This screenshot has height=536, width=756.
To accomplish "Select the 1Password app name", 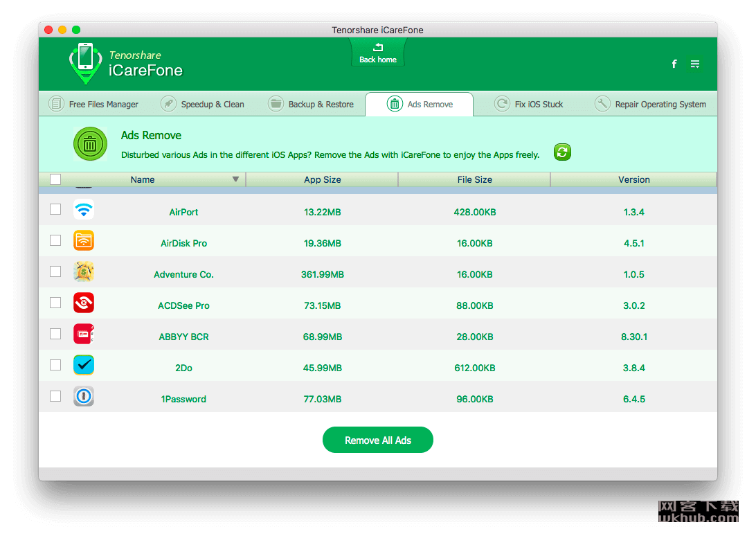I will (x=183, y=399).
